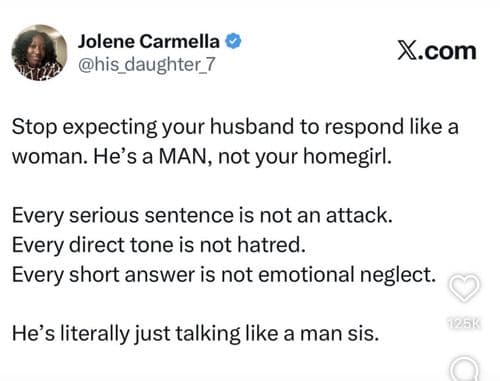This screenshot has height=381, width=500.
Task: Click the X.com watermark text
Action: [x=437, y=52]
